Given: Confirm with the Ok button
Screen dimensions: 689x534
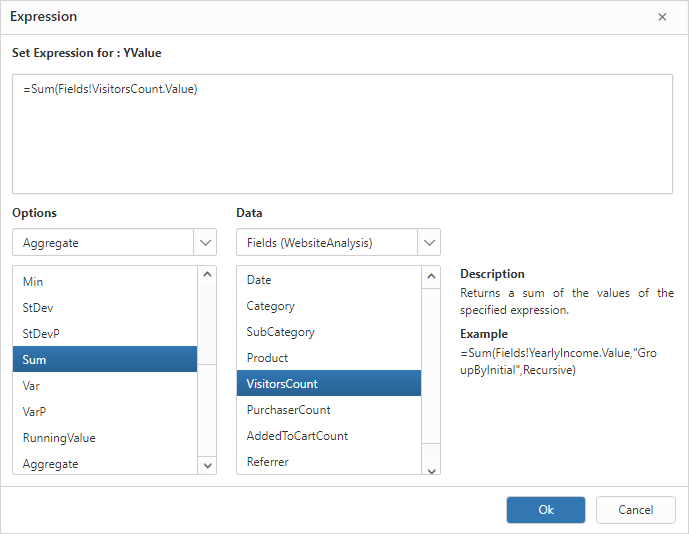Looking at the screenshot, I should [546, 509].
